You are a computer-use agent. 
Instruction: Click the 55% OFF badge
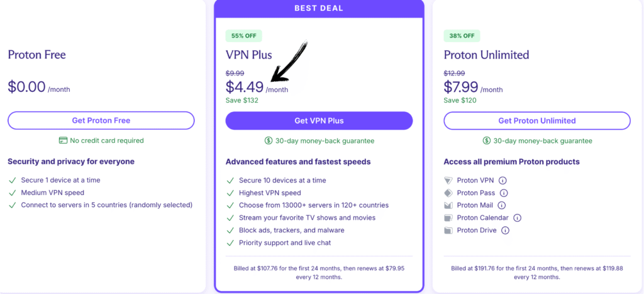243,36
